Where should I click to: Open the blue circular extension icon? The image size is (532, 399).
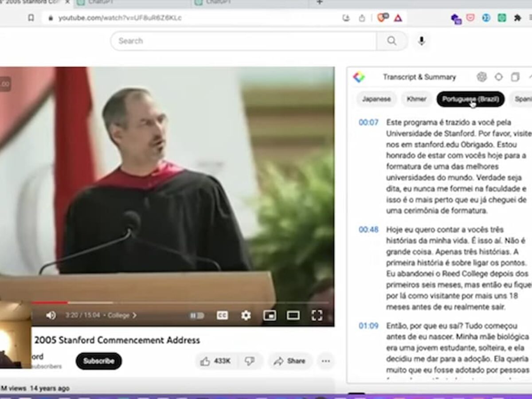click(486, 18)
